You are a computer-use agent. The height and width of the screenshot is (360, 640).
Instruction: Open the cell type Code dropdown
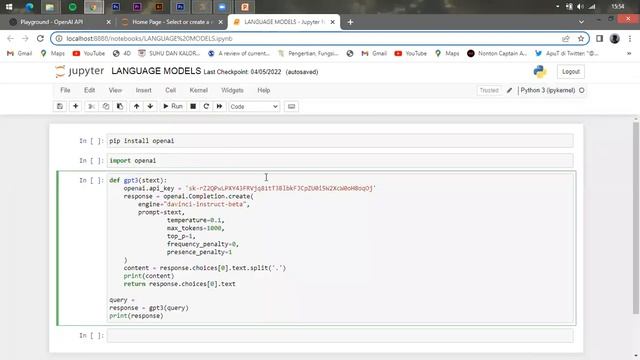pyautogui.click(x=254, y=107)
